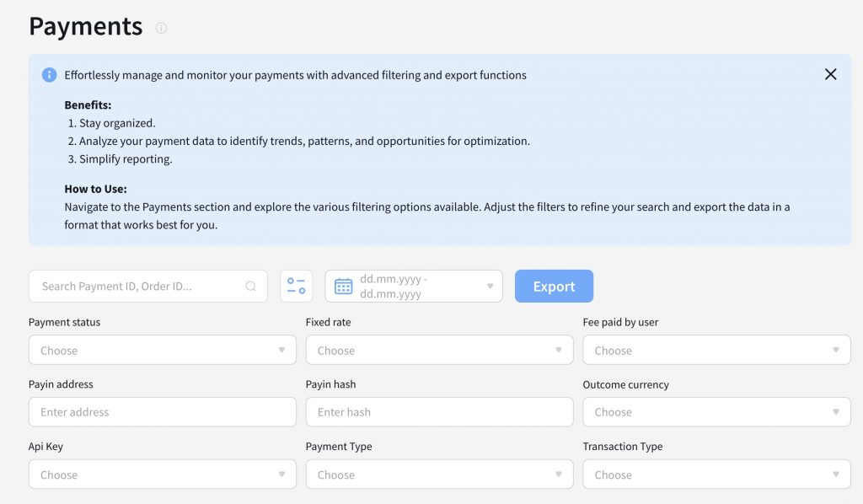Open the Api Key dropdown
Viewport: 863px width, 504px height.
pos(162,475)
